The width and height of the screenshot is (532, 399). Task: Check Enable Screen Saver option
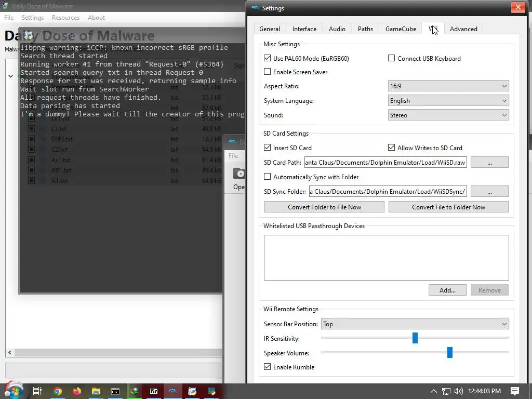(268, 72)
